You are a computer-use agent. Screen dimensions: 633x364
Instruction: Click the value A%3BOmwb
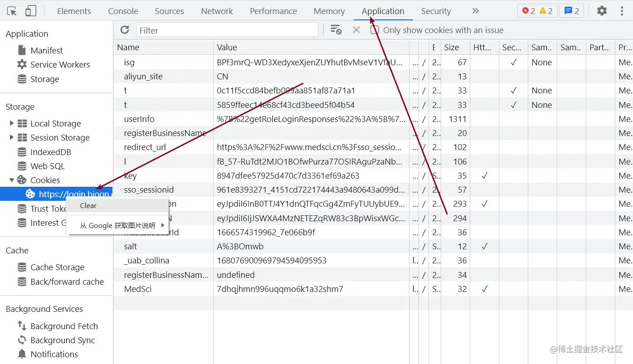[240, 246]
